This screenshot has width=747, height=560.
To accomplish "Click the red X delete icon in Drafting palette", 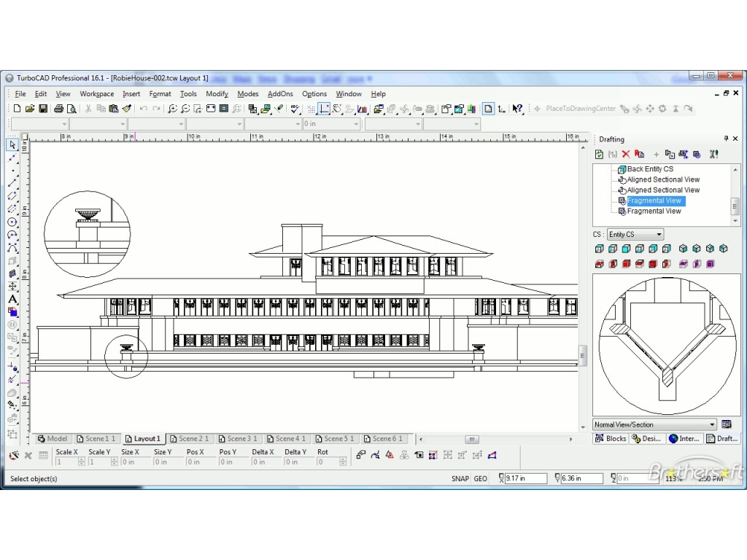I will pyautogui.click(x=625, y=154).
